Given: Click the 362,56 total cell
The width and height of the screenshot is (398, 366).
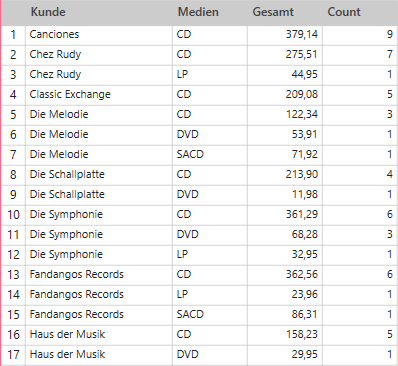Looking at the screenshot, I should pyautogui.click(x=285, y=275).
